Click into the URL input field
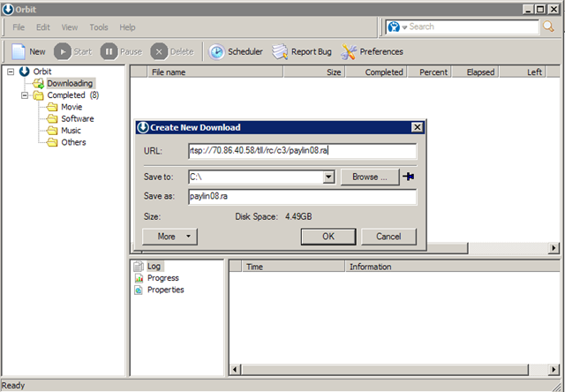The image size is (565, 392). 302,151
